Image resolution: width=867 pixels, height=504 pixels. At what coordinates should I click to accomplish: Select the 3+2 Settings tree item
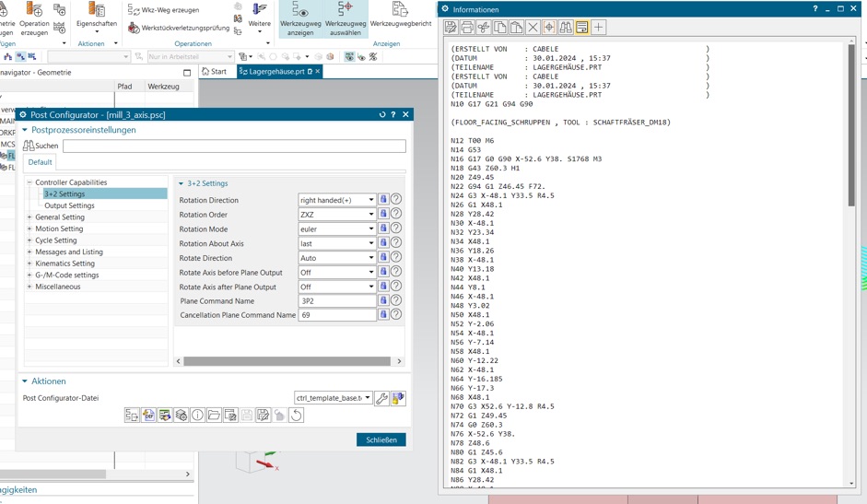point(64,193)
